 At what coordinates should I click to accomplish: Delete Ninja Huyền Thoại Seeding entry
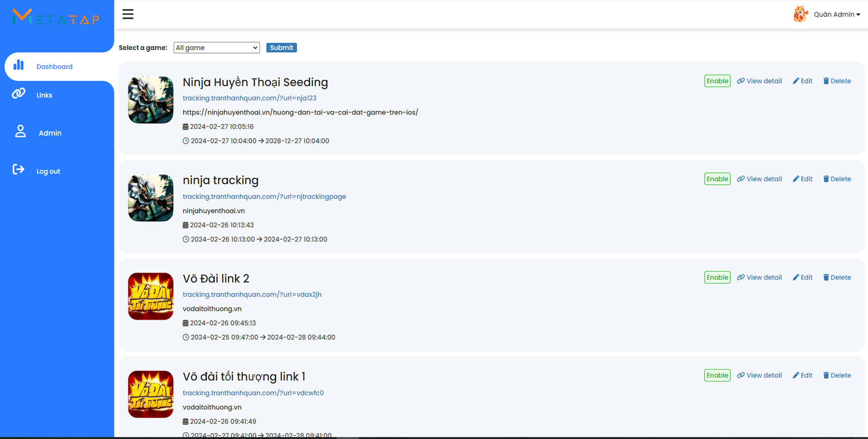coord(837,81)
